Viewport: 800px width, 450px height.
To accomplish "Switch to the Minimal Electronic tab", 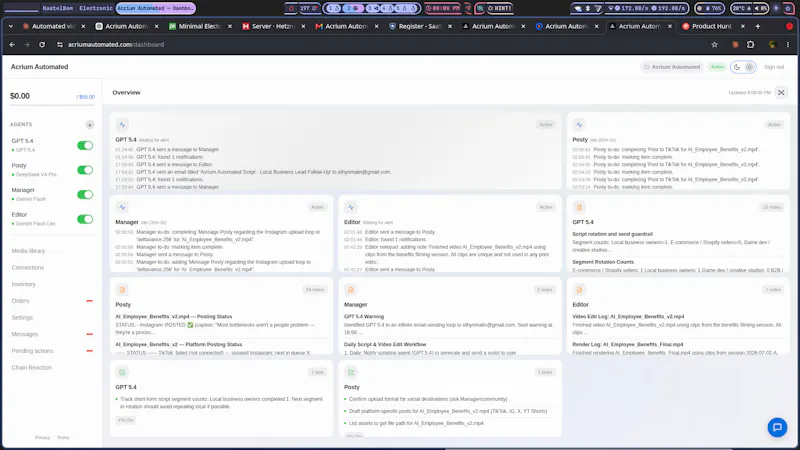I will [200, 26].
